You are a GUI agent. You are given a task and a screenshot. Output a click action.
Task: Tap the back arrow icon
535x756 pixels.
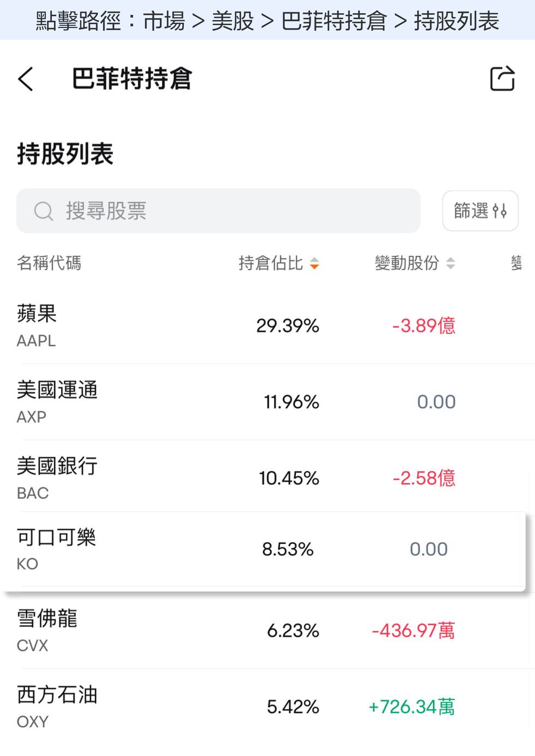pyautogui.click(x=26, y=79)
